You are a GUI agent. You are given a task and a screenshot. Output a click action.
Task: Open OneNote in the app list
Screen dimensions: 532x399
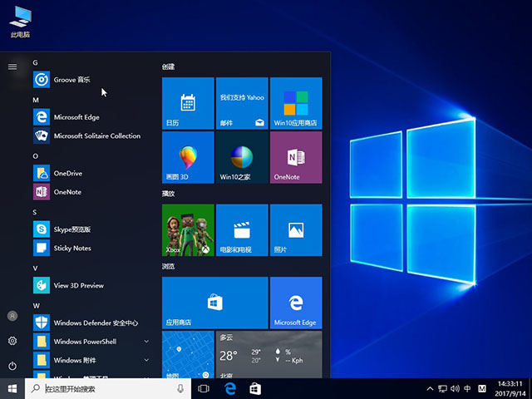pos(91,192)
